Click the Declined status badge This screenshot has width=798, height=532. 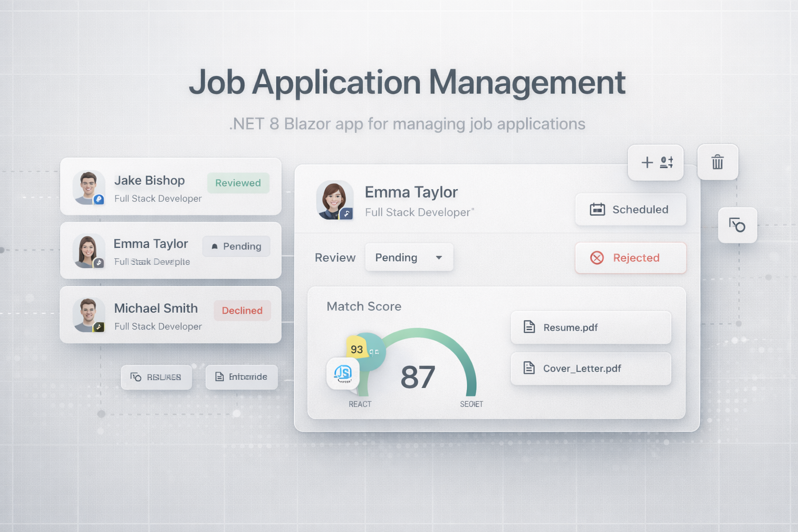tap(242, 311)
